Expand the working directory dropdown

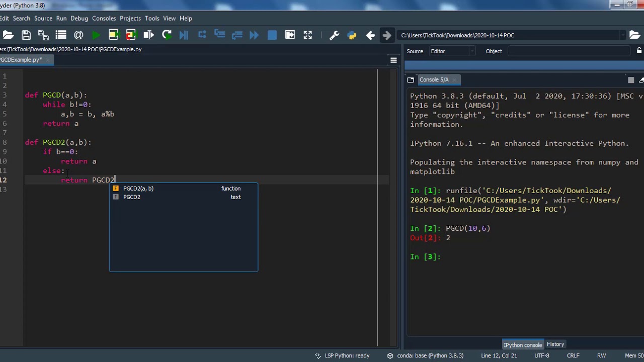click(x=622, y=35)
